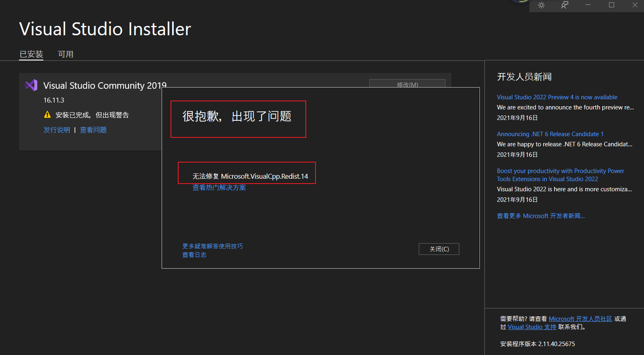This screenshot has height=355, width=644.
Task: Click the 很抱歉,出现了问题 heading
Action: point(237,116)
